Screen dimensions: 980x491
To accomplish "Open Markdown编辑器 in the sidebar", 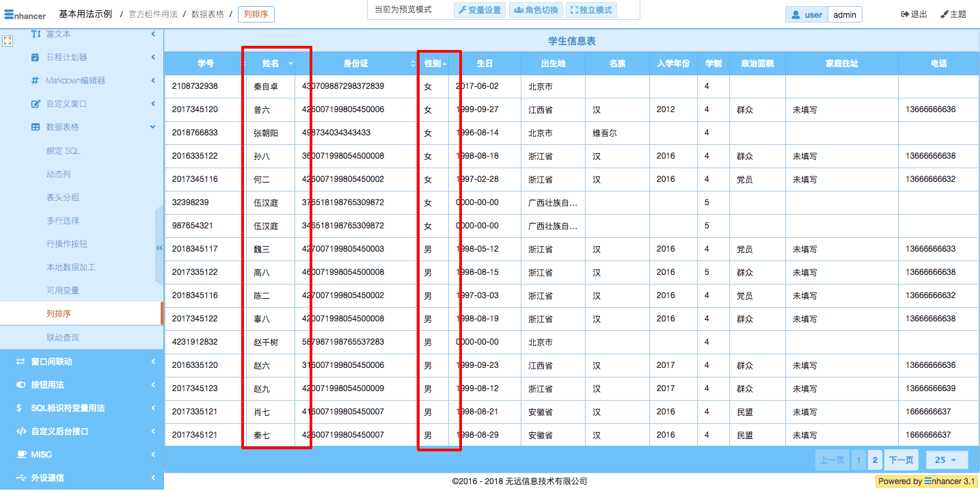I will coord(75,81).
